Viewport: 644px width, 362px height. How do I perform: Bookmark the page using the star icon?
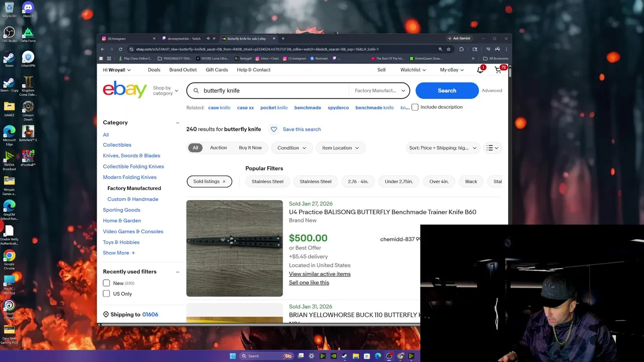(x=449, y=49)
